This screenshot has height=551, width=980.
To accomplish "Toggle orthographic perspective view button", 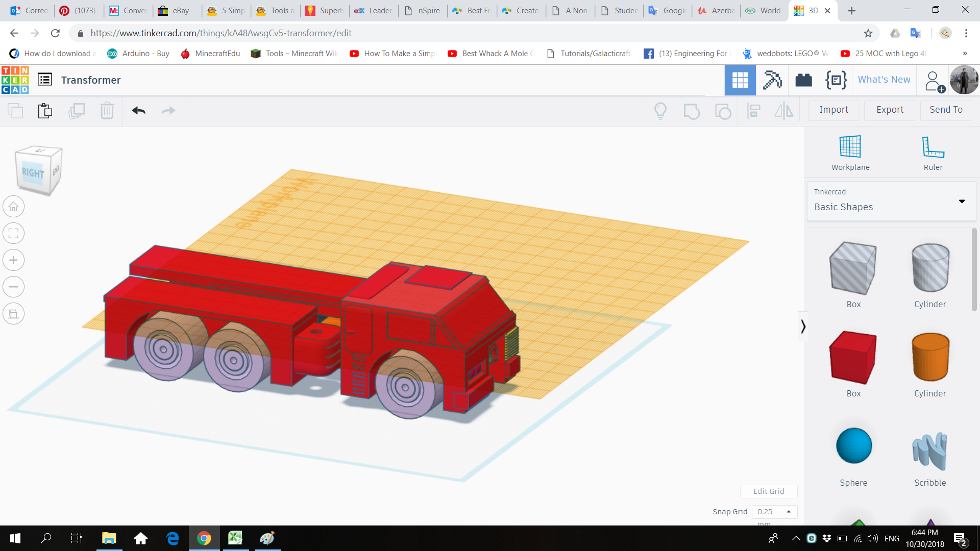I will pyautogui.click(x=14, y=314).
